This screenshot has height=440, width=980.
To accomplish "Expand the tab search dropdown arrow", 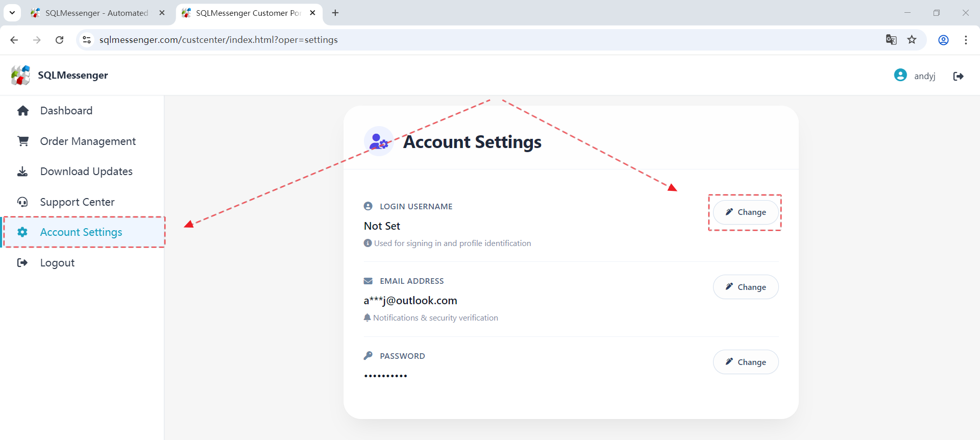I will coord(12,13).
